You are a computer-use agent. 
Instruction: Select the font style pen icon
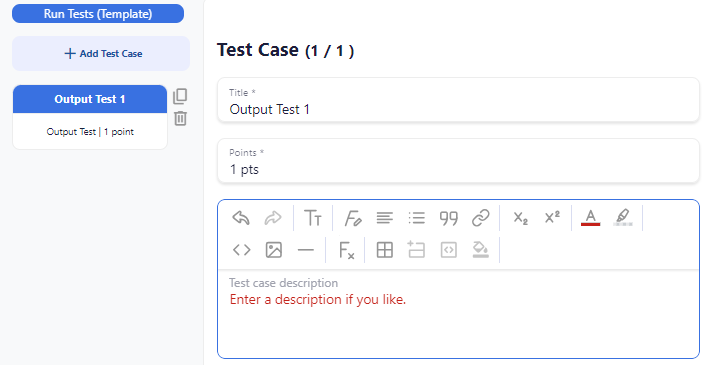tap(353, 218)
